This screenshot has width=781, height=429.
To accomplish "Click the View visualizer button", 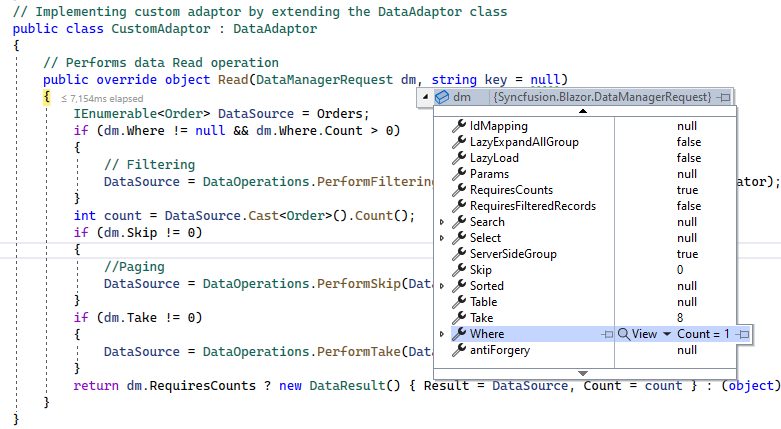I will [638, 334].
